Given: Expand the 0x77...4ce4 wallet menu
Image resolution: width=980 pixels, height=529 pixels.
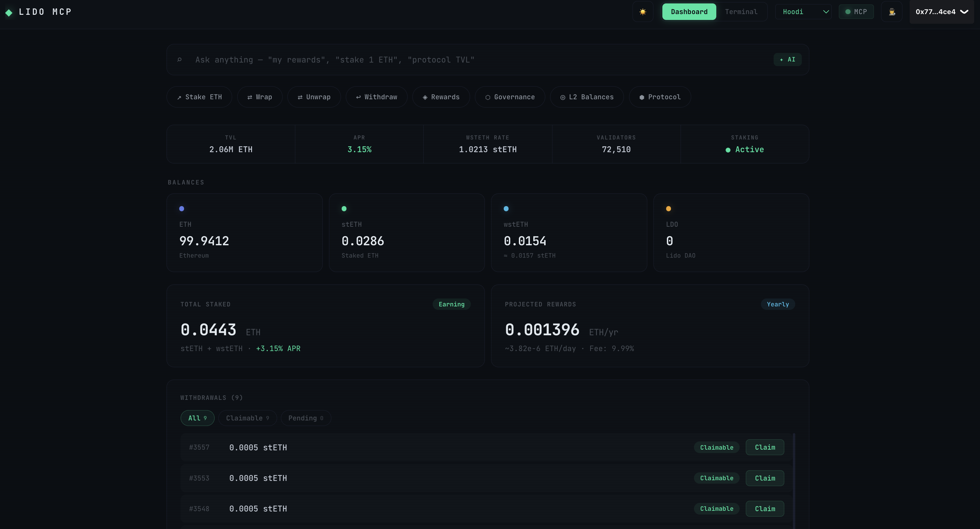Looking at the screenshot, I should click(x=942, y=12).
